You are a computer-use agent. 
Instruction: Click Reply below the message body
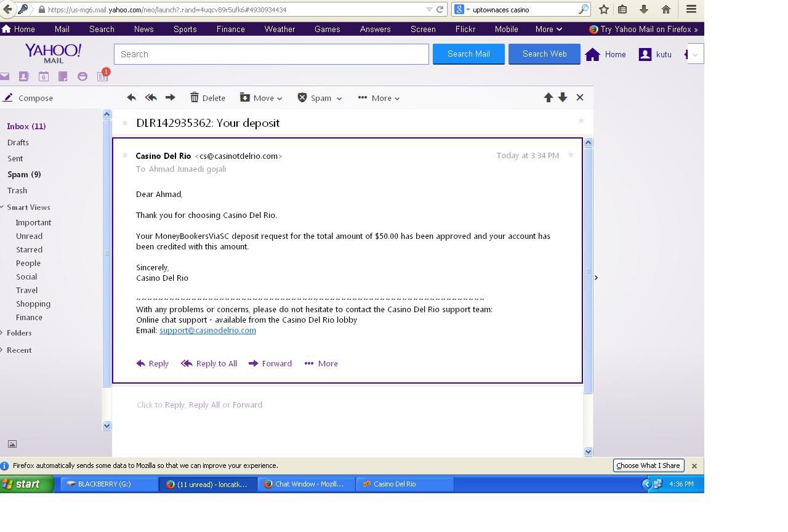click(x=152, y=363)
